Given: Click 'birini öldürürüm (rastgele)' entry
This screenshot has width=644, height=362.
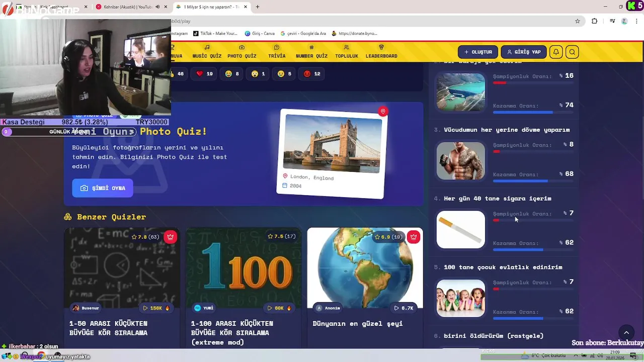Looking at the screenshot, I should [494, 336].
